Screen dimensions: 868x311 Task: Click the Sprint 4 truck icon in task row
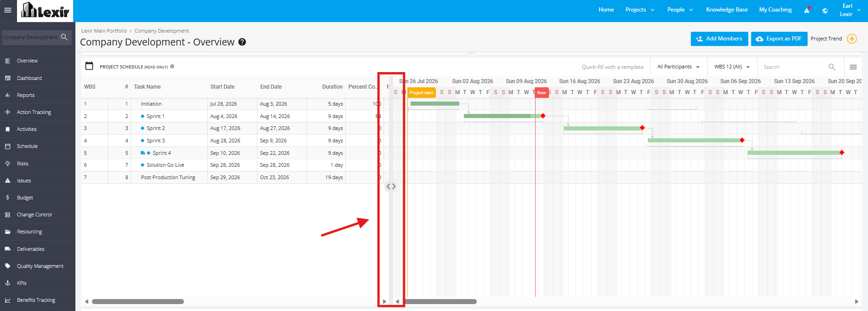click(143, 153)
